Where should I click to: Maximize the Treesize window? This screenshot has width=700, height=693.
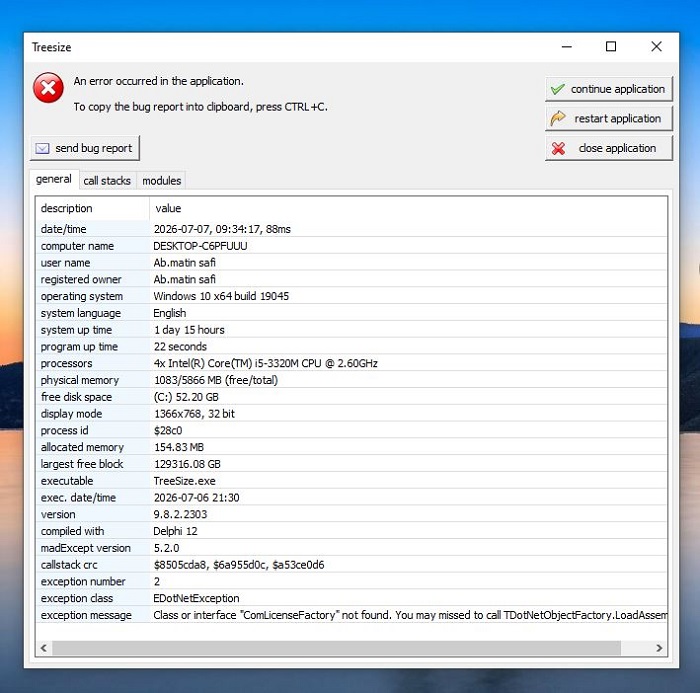tap(611, 46)
